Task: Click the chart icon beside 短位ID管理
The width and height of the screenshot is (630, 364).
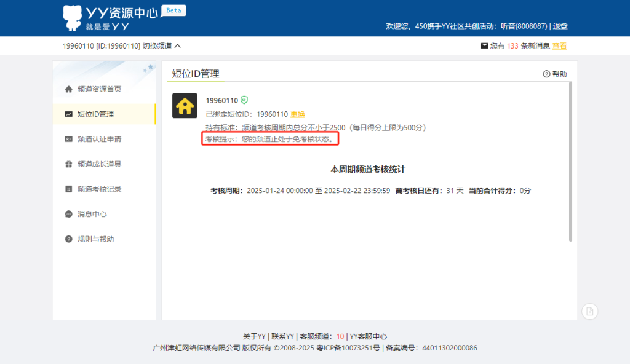Action: point(69,114)
